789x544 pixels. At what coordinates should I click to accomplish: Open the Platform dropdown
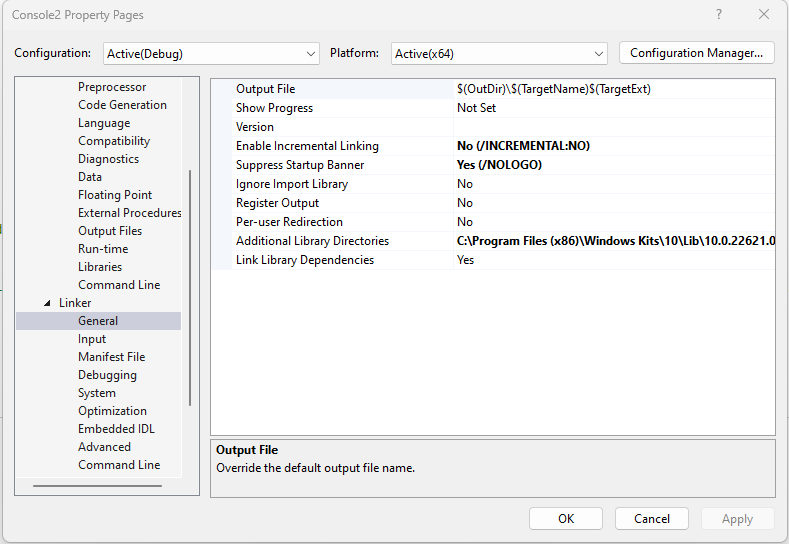click(x=499, y=53)
